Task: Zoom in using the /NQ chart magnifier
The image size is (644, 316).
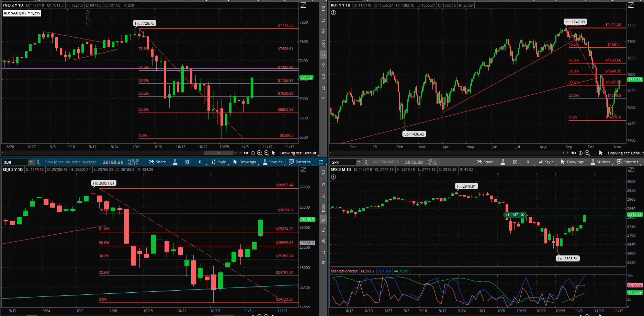Action: point(260,153)
